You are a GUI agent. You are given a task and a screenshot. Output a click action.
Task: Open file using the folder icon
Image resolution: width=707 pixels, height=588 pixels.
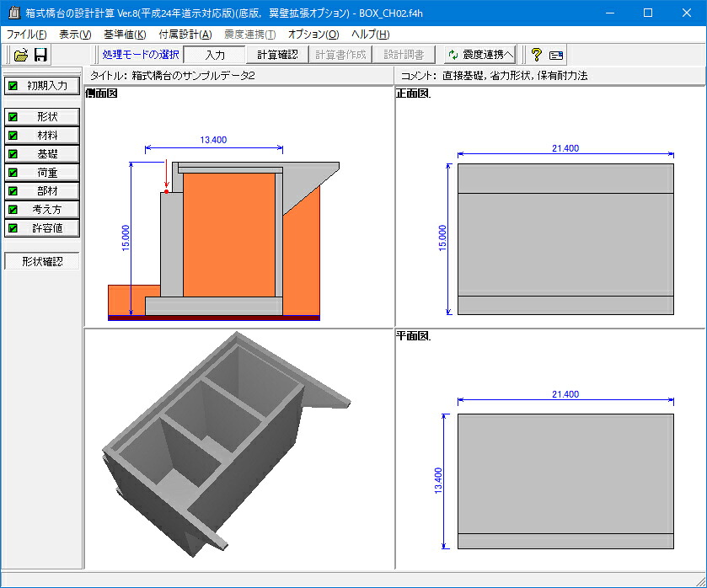point(21,55)
